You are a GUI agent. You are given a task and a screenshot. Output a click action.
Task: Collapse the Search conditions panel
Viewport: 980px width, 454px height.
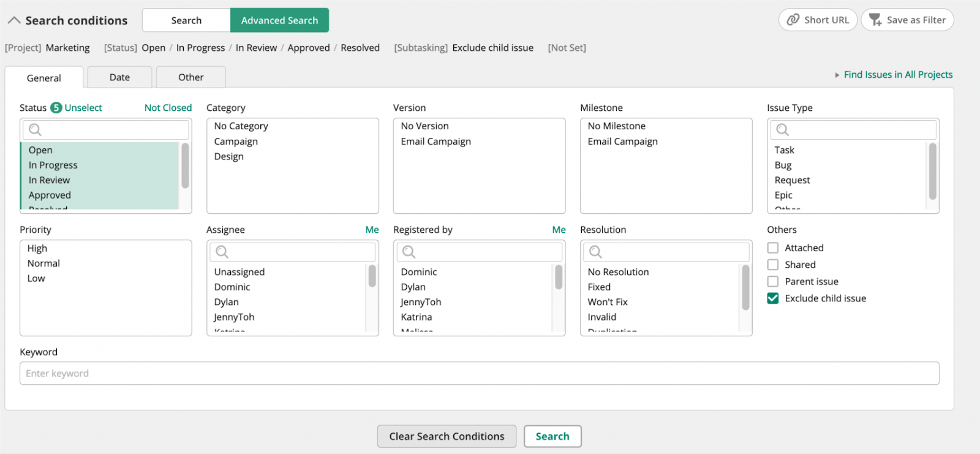point(14,20)
